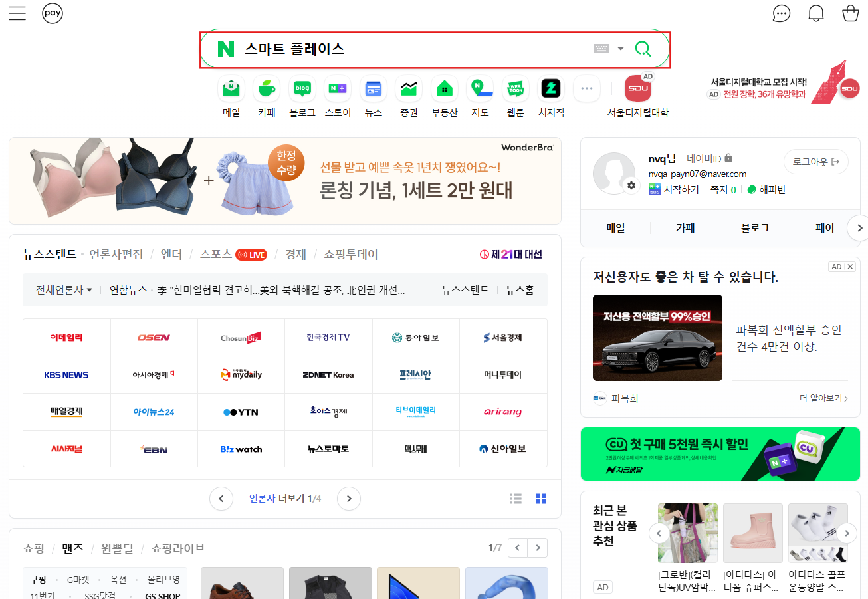Open the hamburger menu icon

(17, 13)
